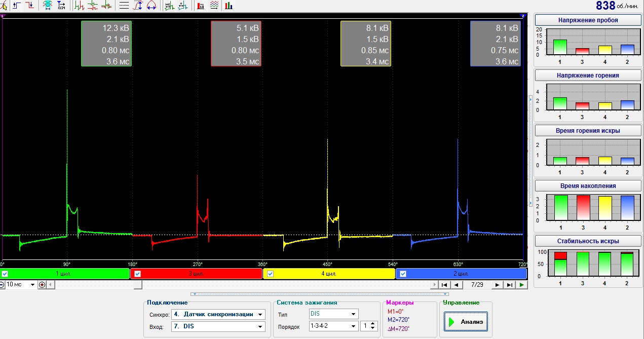644x339 pixels.
Task: Click the degree angle measurement waveform icon
Action: pyautogui.click(x=182, y=6)
